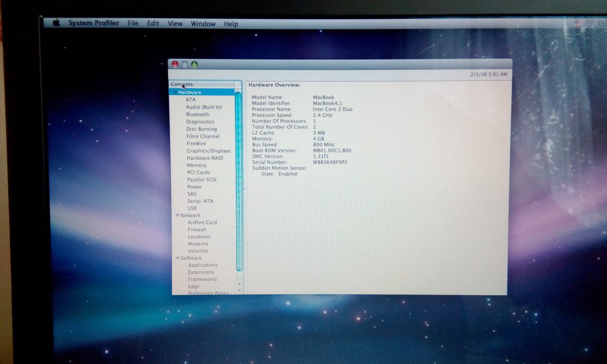Viewport: 607px width, 364px height.
Task: Select AirPort Card item
Action: pyautogui.click(x=202, y=222)
